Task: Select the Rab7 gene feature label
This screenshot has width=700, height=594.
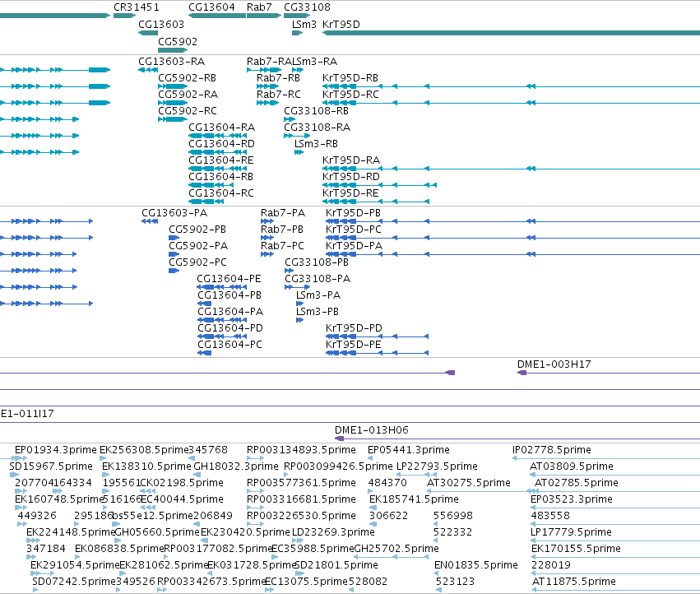Action: (259, 7)
